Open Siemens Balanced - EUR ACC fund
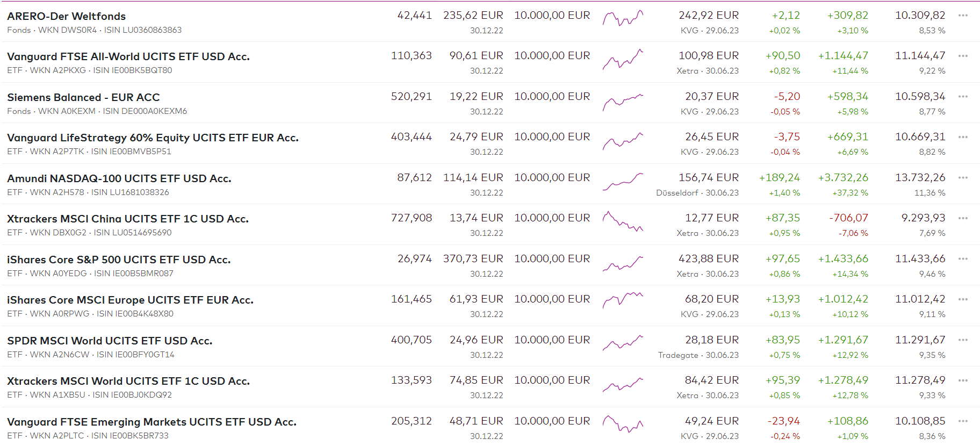The width and height of the screenshot is (980, 446). [x=83, y=97]
